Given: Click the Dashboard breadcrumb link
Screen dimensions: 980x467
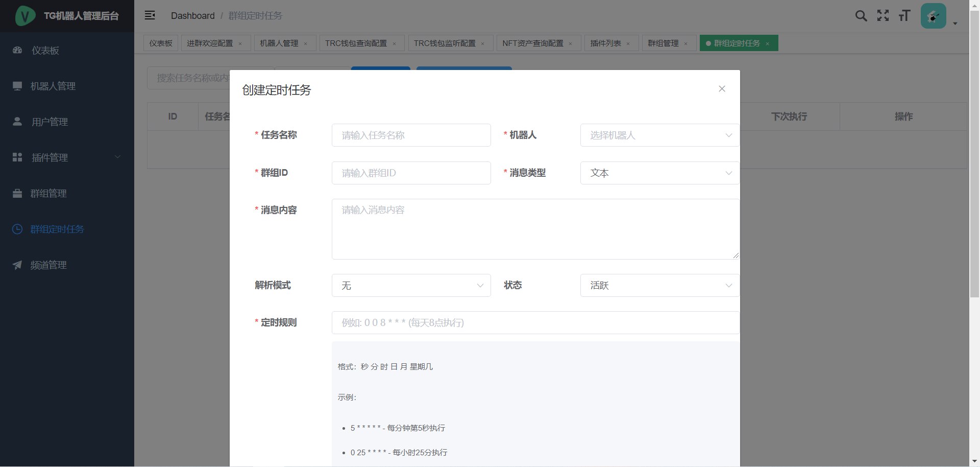Looking at the screenshot, I should (192, 16).
